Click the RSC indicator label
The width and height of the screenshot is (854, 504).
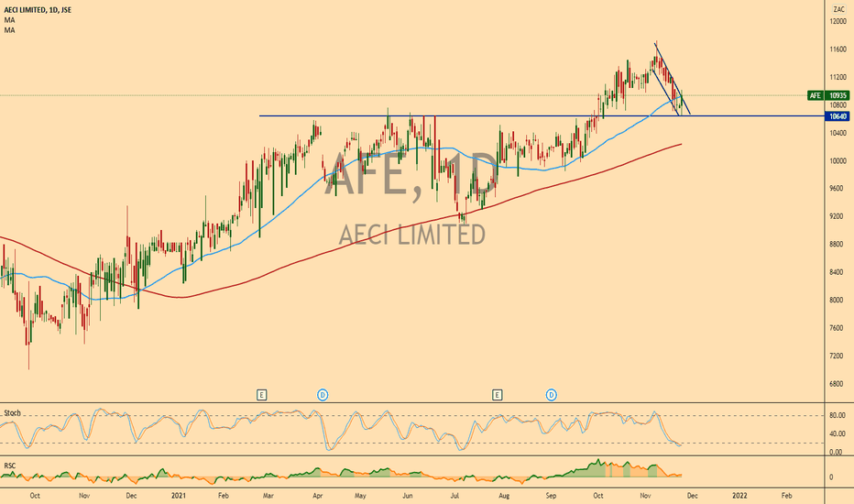pyautogui.click(x=10, y=466)
